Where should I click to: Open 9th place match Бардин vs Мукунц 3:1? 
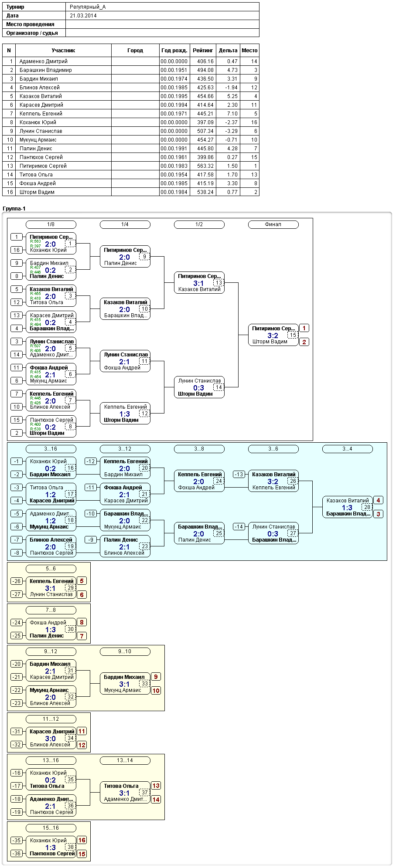point(125,684)
